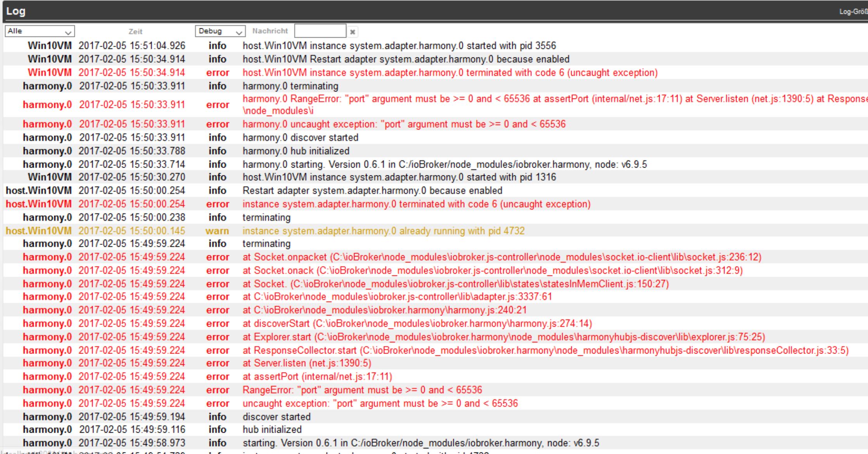Click the 'warn' level label
The height and width of the screenshot is (454, 868).
217,231
